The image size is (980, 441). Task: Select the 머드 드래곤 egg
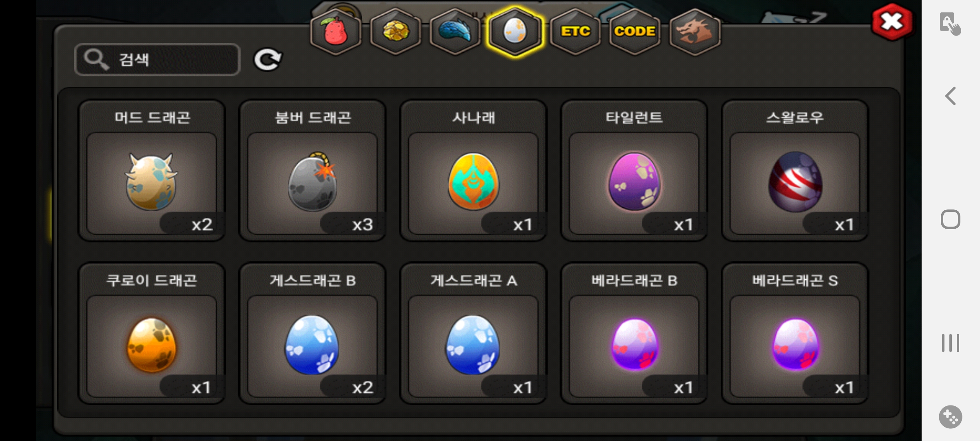(151, 171)
